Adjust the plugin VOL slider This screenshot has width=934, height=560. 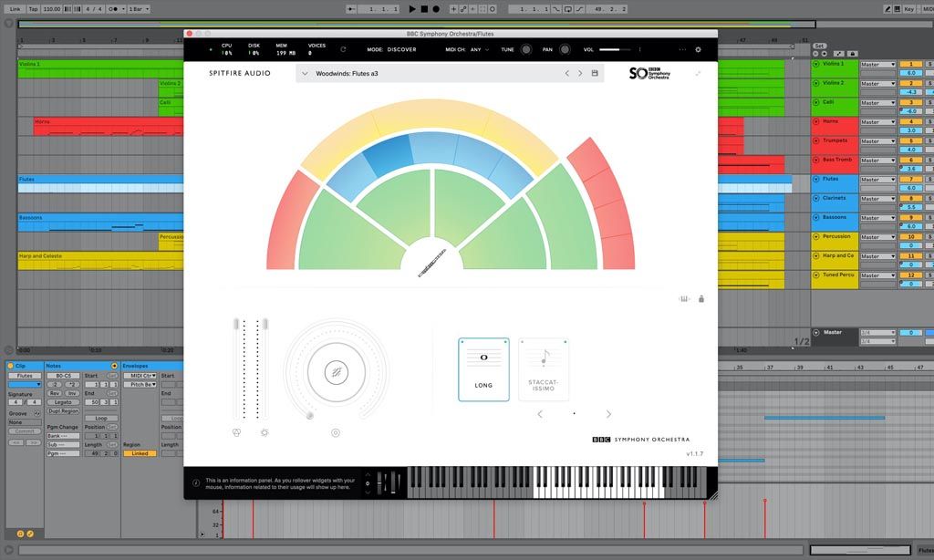[616, 49]
